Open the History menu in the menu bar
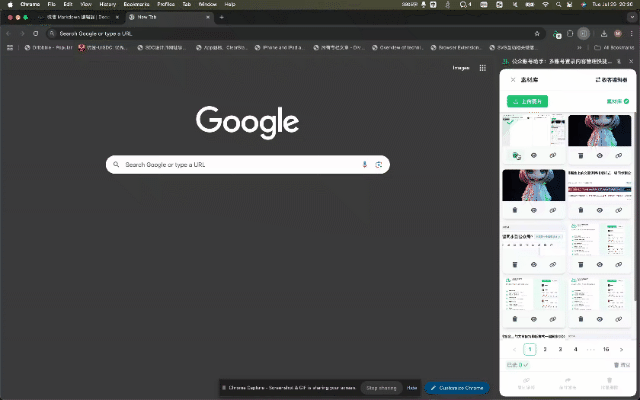 click(108, 4)
